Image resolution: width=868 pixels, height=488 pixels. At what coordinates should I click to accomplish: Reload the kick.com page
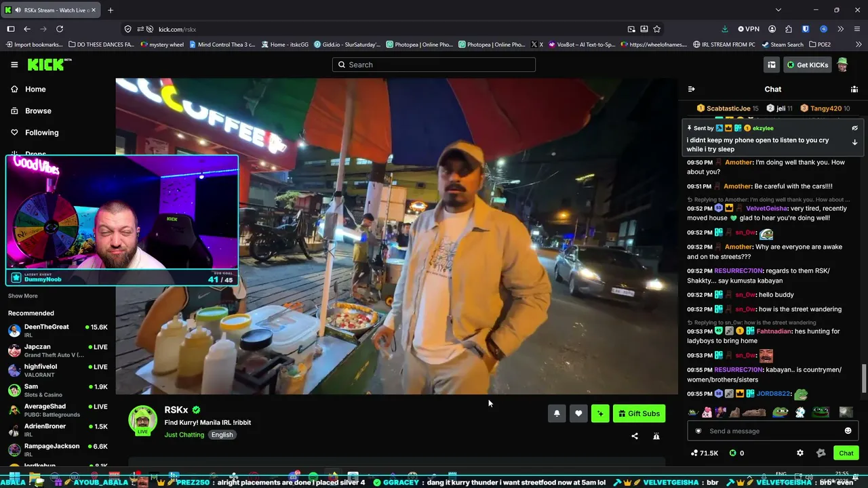click(x=60, y=29)
